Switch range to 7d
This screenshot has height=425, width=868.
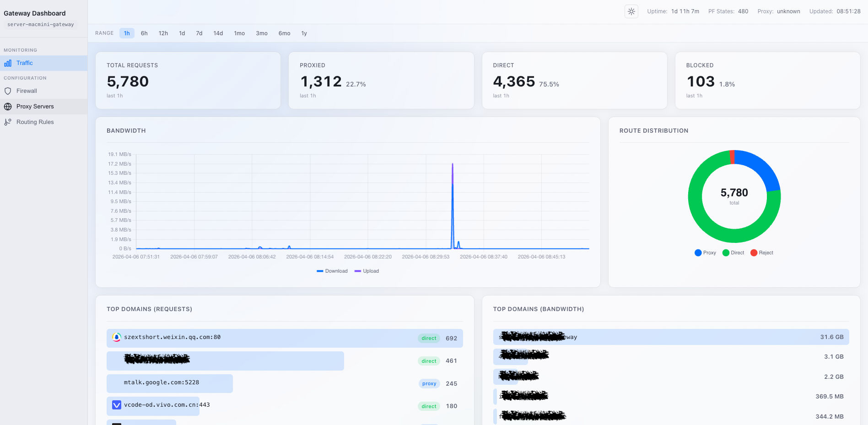pos(199,33)
